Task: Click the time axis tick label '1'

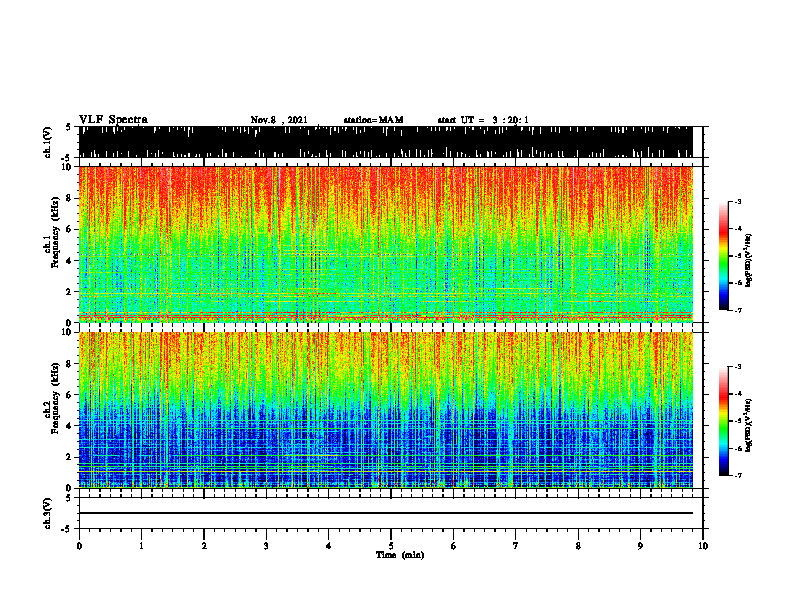Action: pos(141,546)
